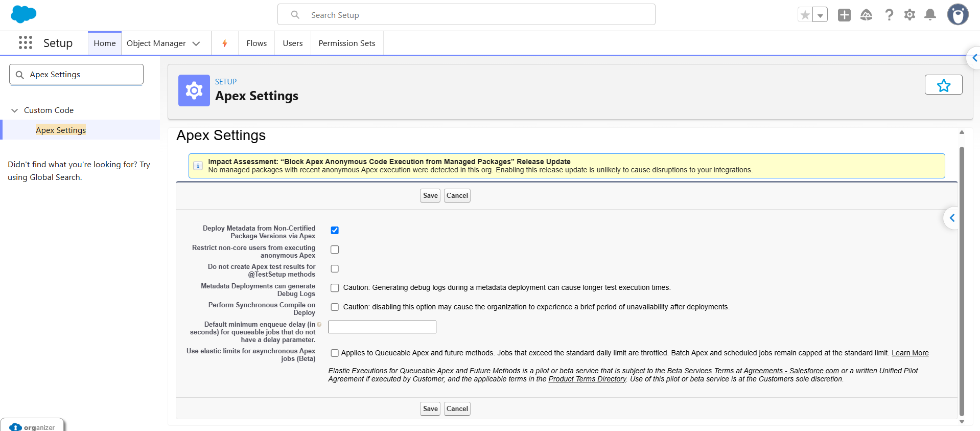
Task: Click the Quick Find Apex Settings field
Action: point(76,75)
